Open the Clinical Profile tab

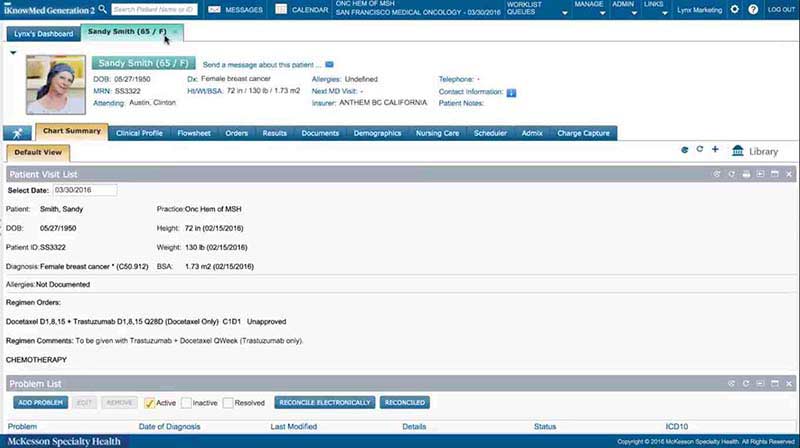(x=139, y=133)
